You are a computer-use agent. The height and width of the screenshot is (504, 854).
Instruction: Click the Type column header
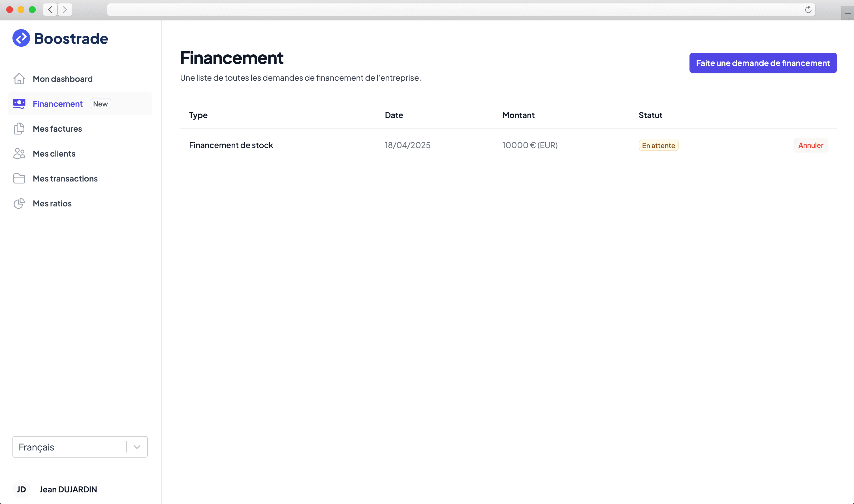198,115
